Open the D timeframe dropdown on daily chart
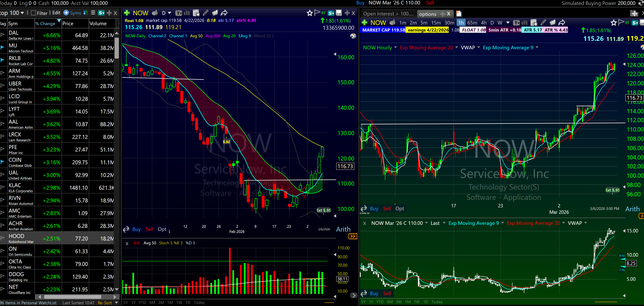 click(169, 13)
